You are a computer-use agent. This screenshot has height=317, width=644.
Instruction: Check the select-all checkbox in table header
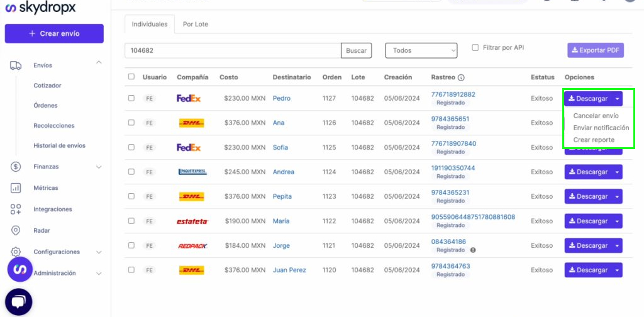(131, 77)
